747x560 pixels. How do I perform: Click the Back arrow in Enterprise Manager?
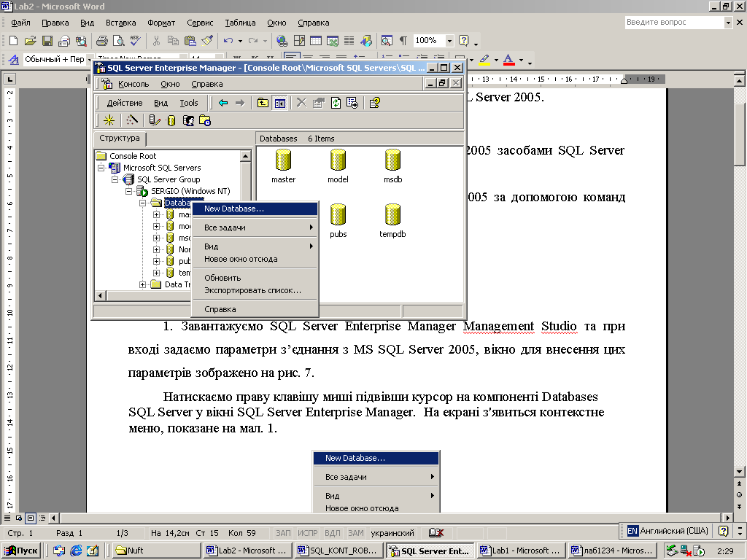coord(223,103)
